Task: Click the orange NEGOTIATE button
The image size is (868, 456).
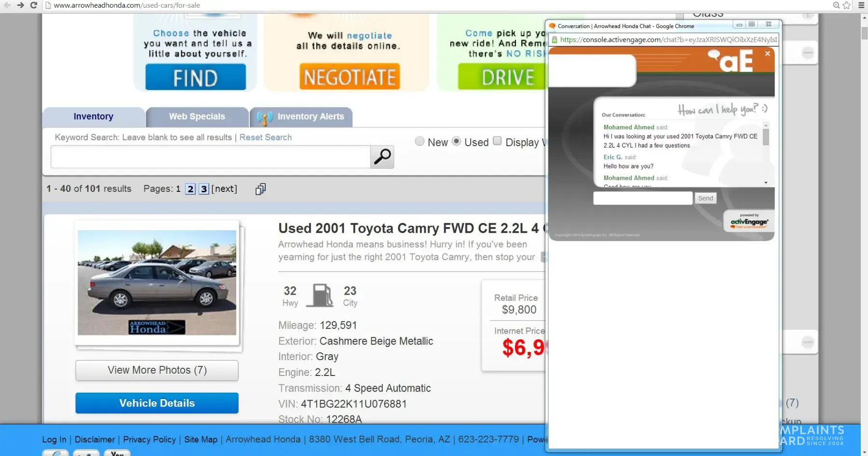Action: click(x=350, y=77)
